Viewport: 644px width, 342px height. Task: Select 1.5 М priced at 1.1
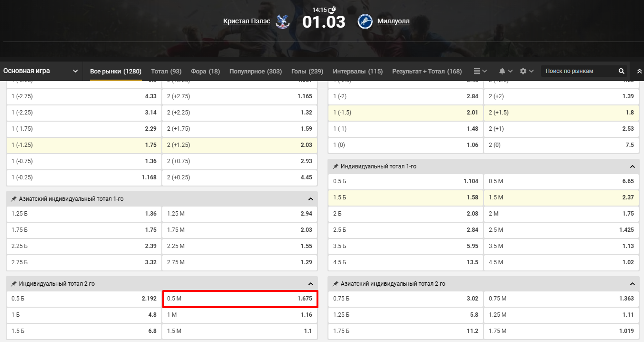[x=240, y=331]
